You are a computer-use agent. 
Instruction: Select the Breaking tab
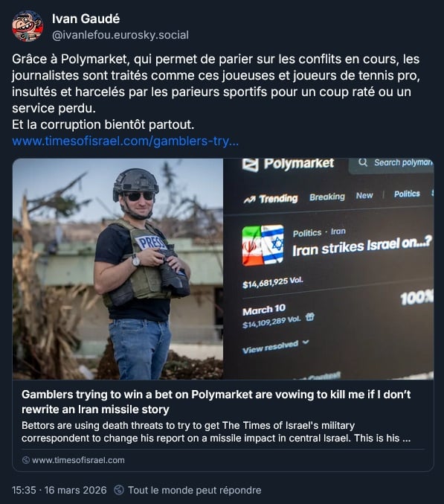pos(327,197)
